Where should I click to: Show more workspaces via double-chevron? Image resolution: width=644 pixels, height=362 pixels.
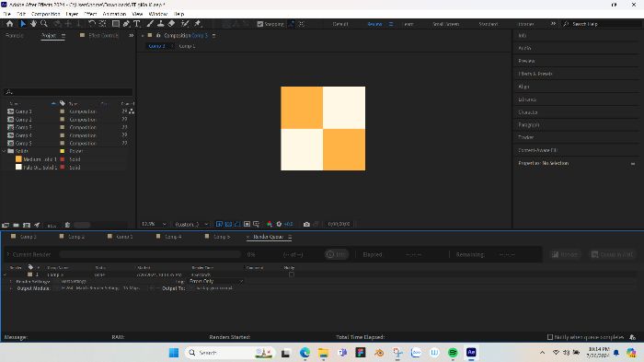click(x=553, y=24)
